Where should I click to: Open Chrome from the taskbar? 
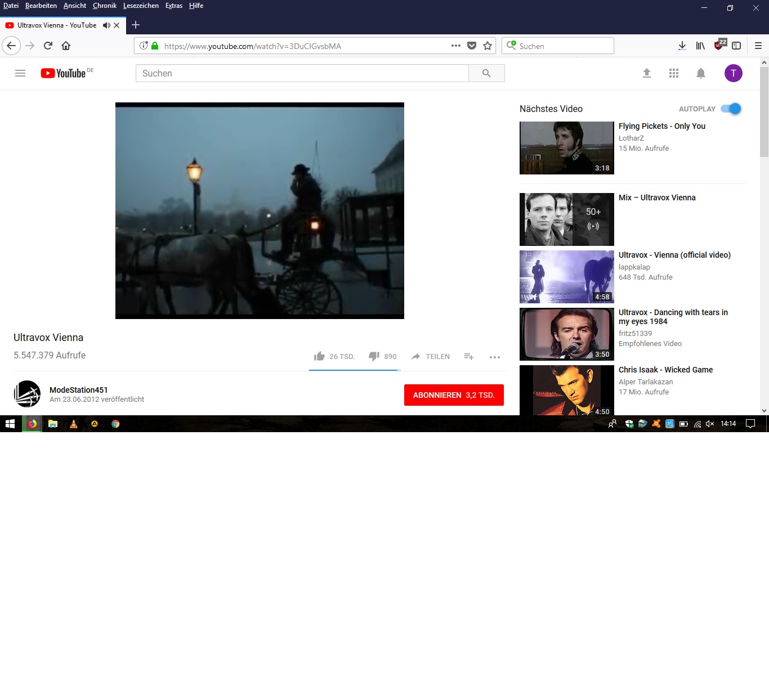115,424
